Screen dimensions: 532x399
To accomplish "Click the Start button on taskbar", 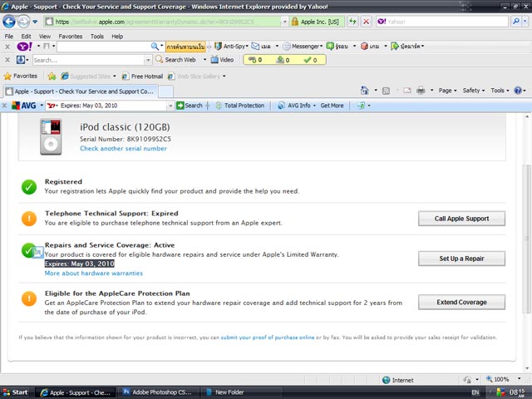I will click(15, 392).
